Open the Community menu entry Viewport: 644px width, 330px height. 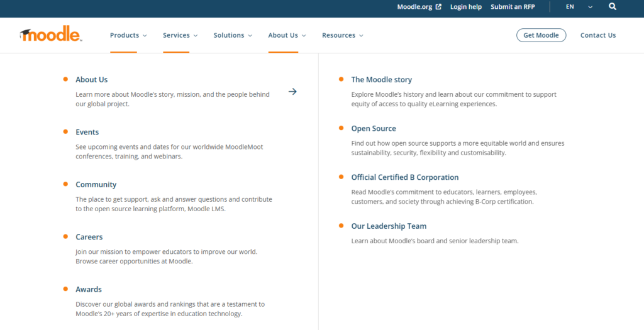point(96,185)
